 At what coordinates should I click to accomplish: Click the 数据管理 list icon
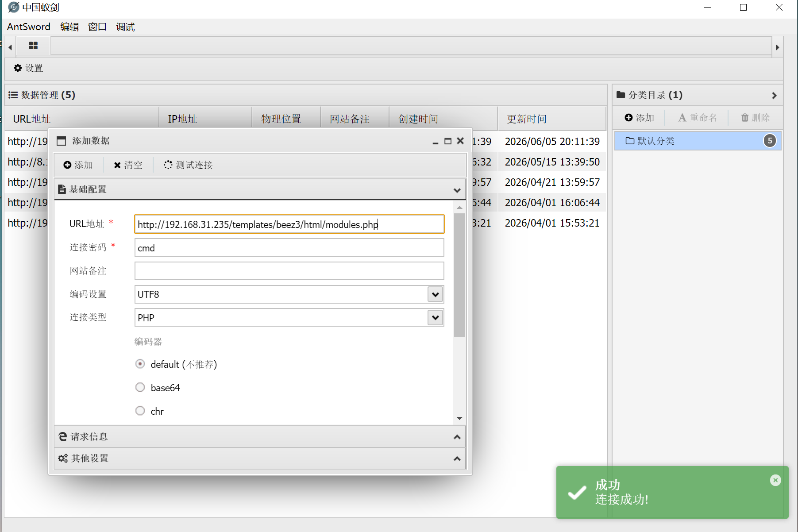point(13,95)
